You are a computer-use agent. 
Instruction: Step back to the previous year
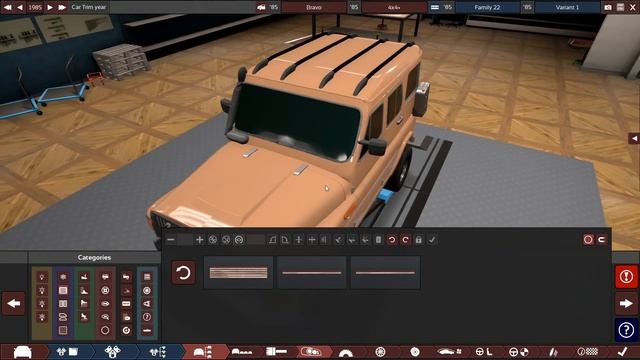(20, 7)
